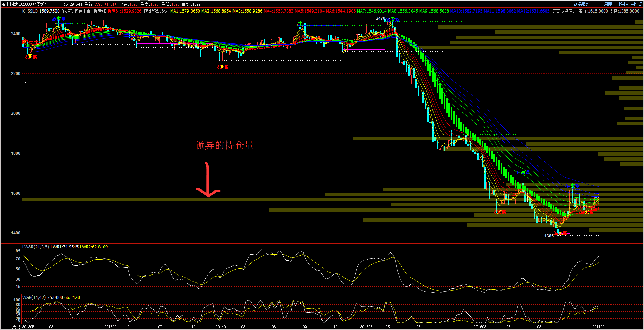The width and height of the screenshot is (644, 330).
Task: Click the W&R yellow value 66.2420
Action: click(x=72, y=298)
